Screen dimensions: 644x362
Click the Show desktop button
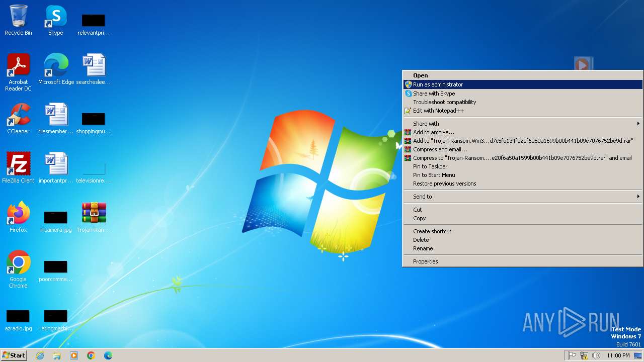coord(638,355)
